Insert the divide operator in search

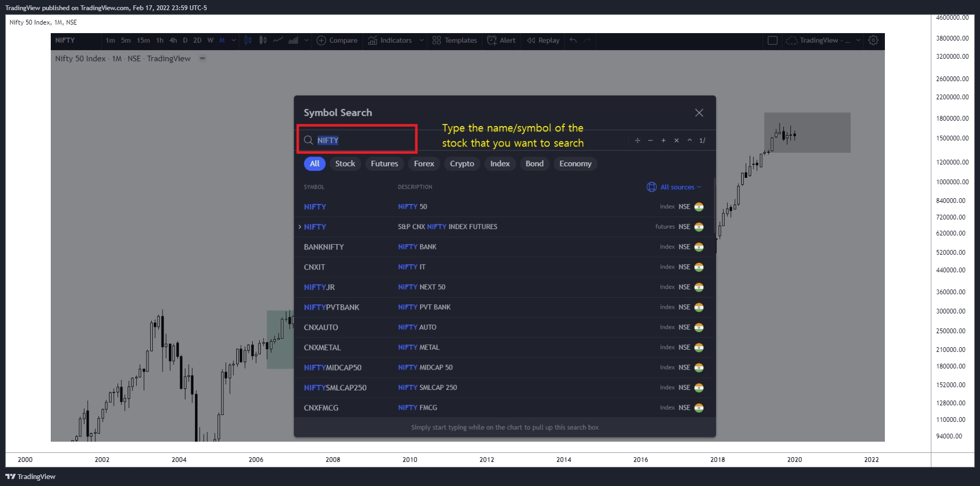[637, 140]
